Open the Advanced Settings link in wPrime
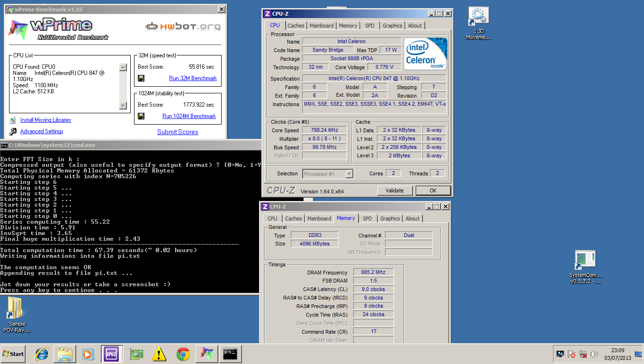Viewport: 644px width, 364px height. click(42, 131)
